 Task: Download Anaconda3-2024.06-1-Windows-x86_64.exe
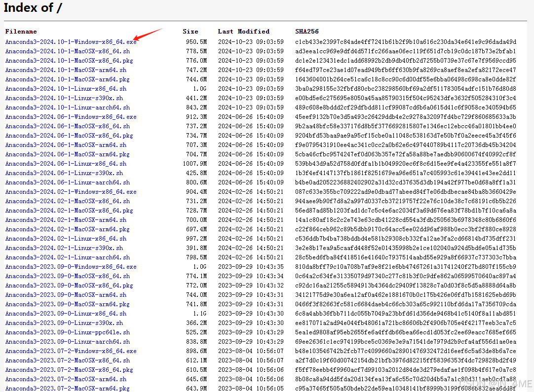coord(71,117)
